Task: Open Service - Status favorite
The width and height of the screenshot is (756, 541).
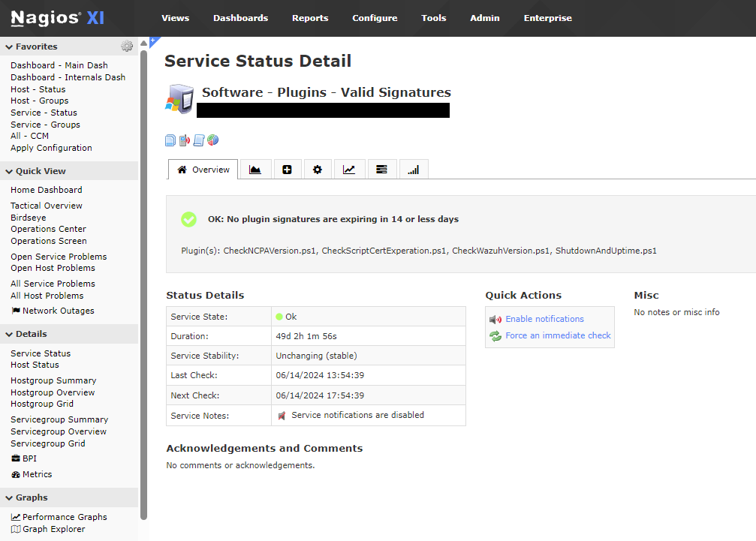Action: pos(44,113)
